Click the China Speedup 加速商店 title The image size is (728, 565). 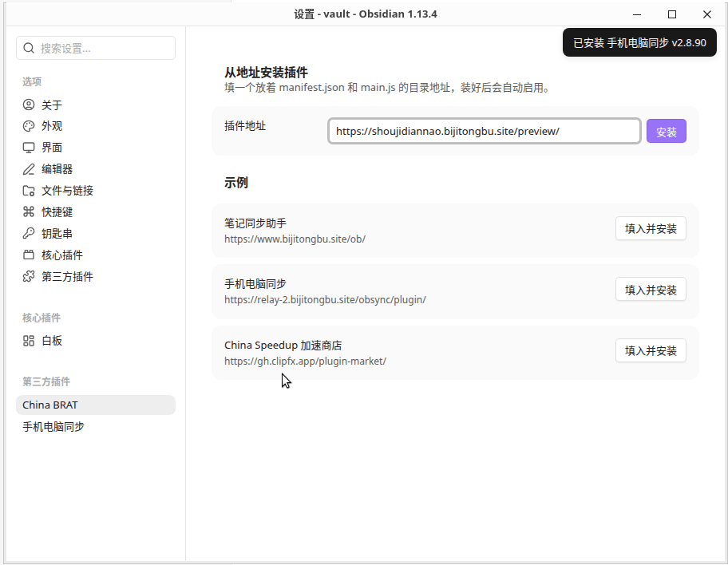tap(283, 346)
